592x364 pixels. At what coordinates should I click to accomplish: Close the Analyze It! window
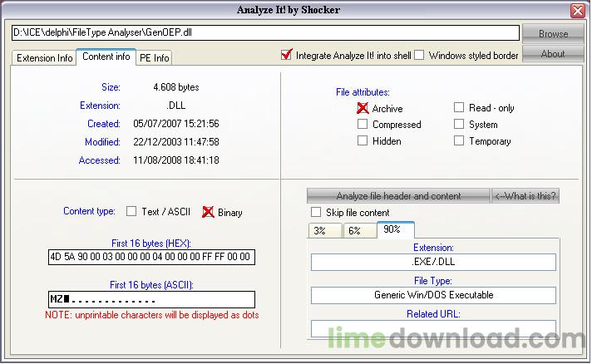(578, 11)
